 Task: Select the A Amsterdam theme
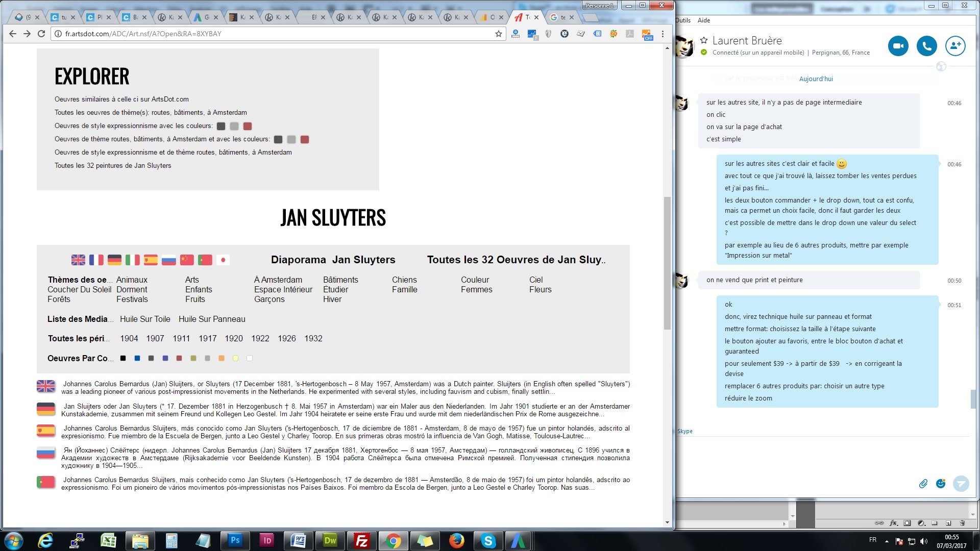(x=278, y=280)
